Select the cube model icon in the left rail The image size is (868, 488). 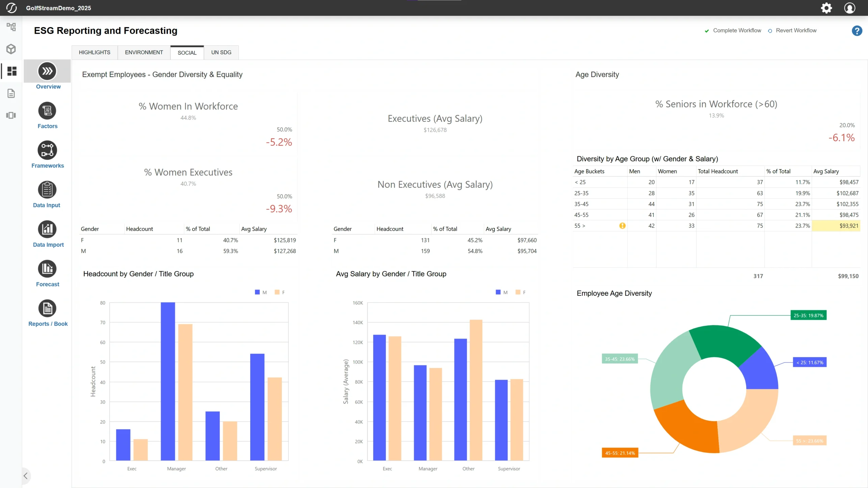11,49
